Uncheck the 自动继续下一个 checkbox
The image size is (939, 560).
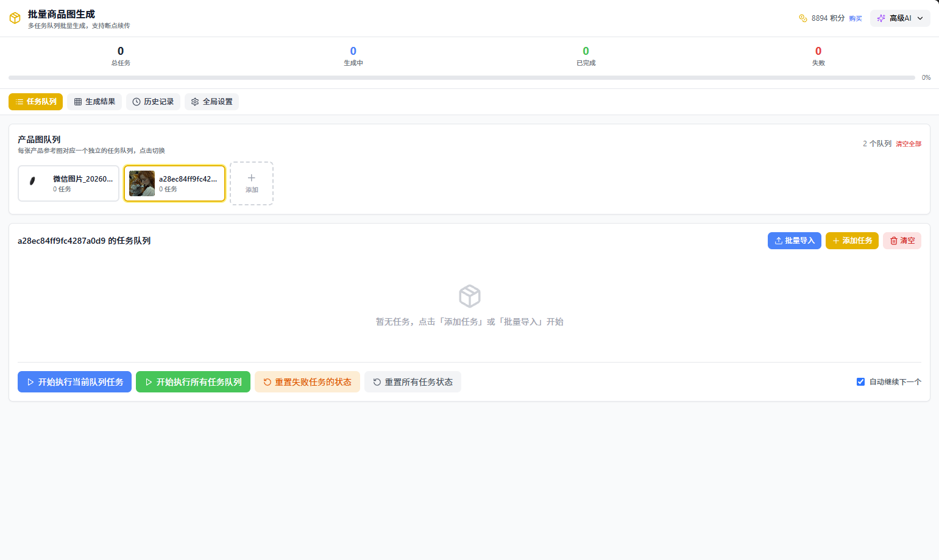coord(860,382)
